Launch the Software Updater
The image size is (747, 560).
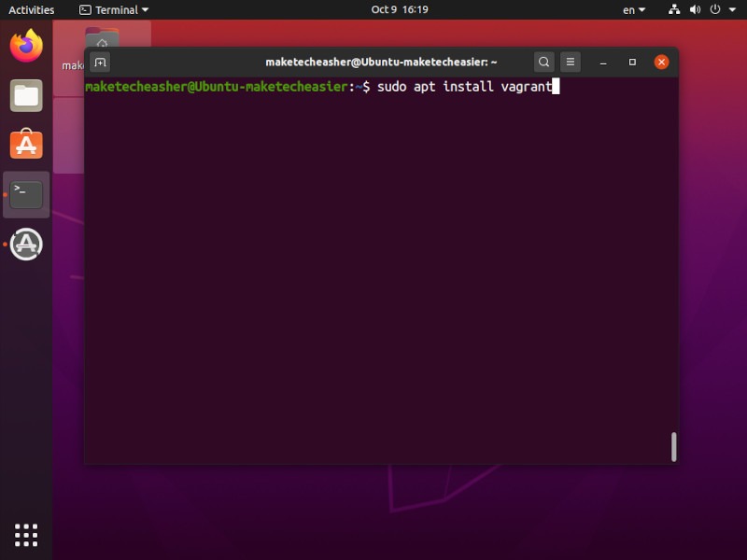[25, 245]
